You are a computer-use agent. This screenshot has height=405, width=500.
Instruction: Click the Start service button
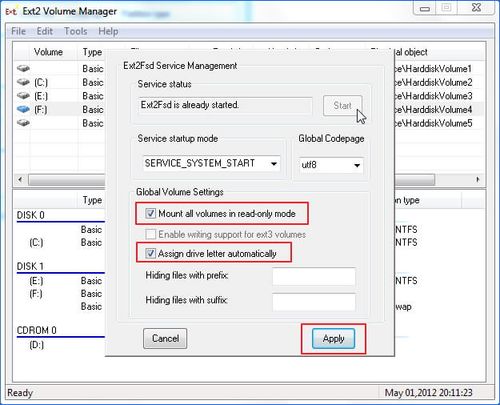[343, 106]
